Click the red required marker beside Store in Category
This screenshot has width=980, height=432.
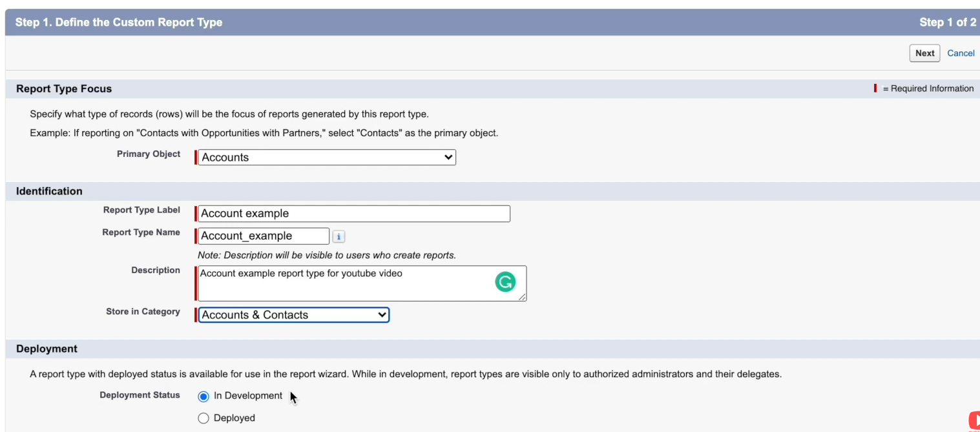tap(196, 314)
